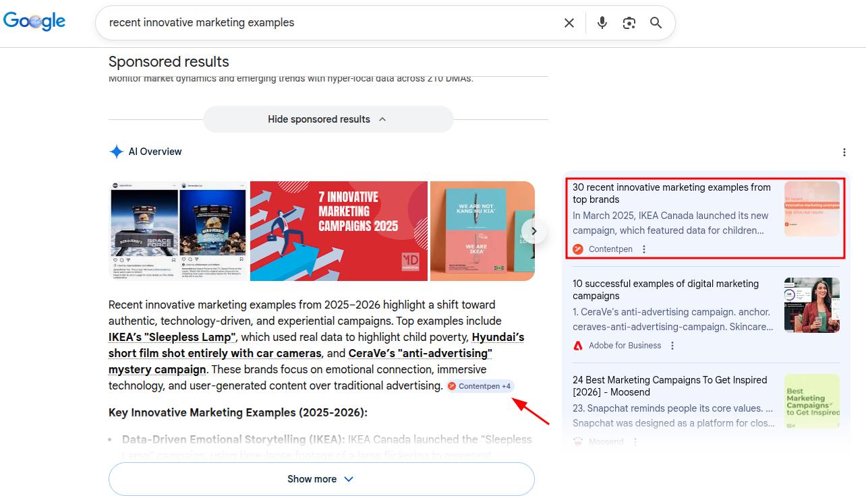Click the Google logo
This screenshot has width=866, height=504.
pyautogui.click(x=34, y=21)
